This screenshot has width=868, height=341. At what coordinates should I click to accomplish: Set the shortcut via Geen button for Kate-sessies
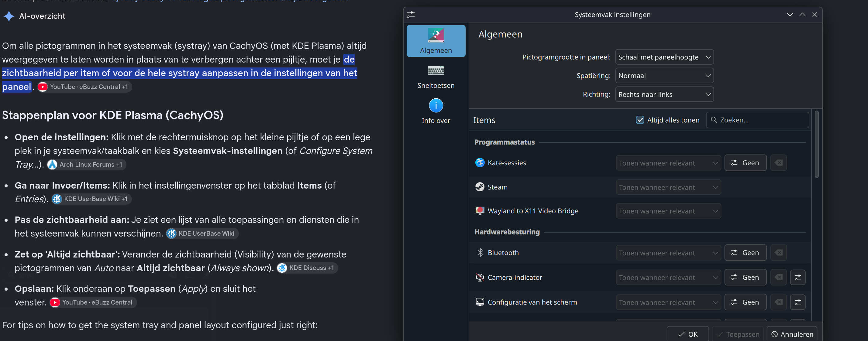point(745,163)
